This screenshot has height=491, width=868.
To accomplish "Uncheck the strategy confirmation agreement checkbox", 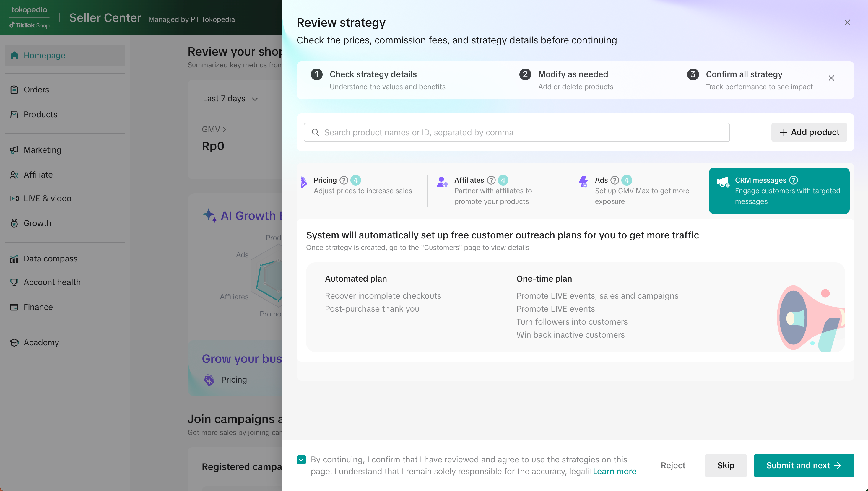I will (301, 459).
